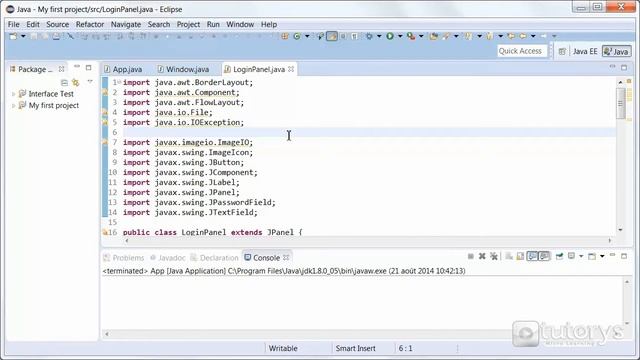Click the Open Perspective icon

562,51
